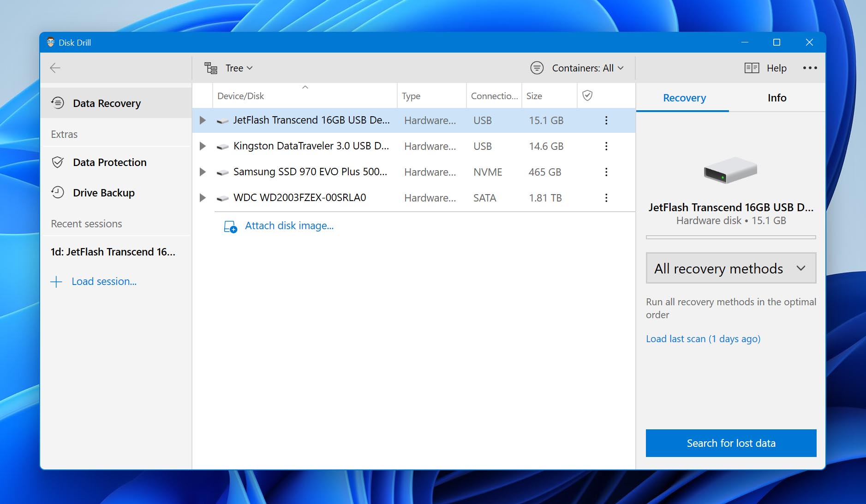Screen dimensions: 866x504
Task: Click the 14.6 GB size cell
Action: click(x=546, y=146)
